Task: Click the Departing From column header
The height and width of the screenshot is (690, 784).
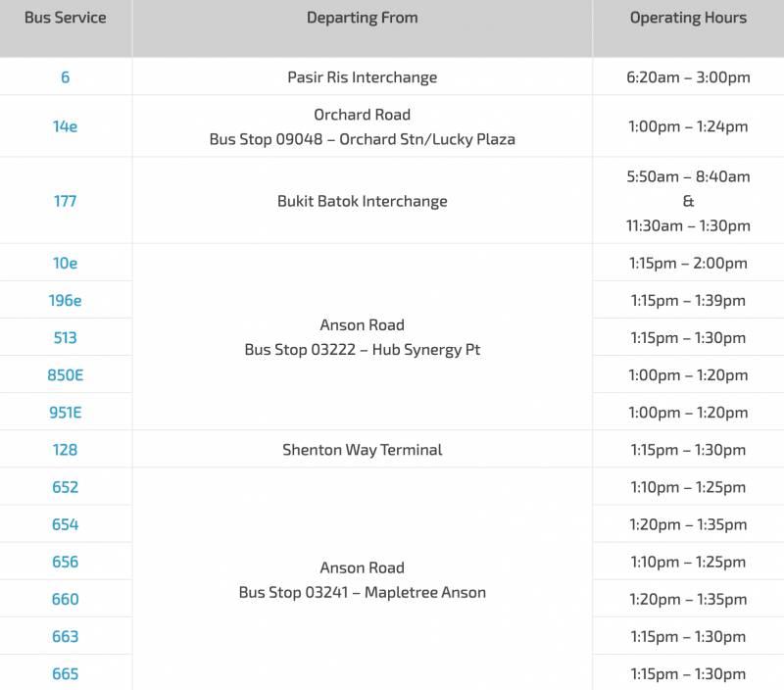Action: point(362,18)
